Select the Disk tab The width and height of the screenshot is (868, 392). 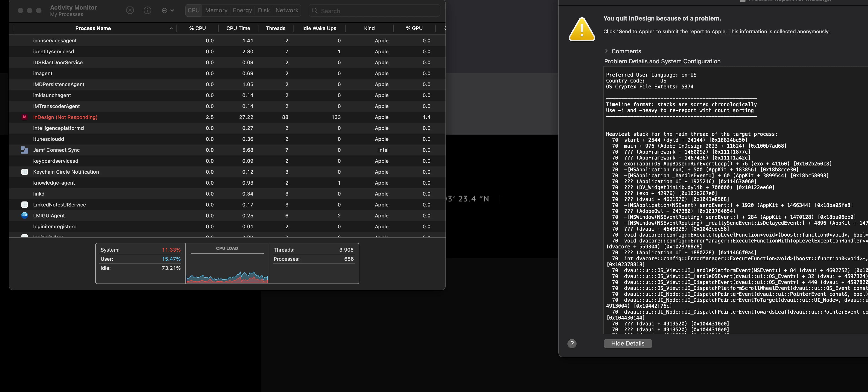tap(263, 10)
